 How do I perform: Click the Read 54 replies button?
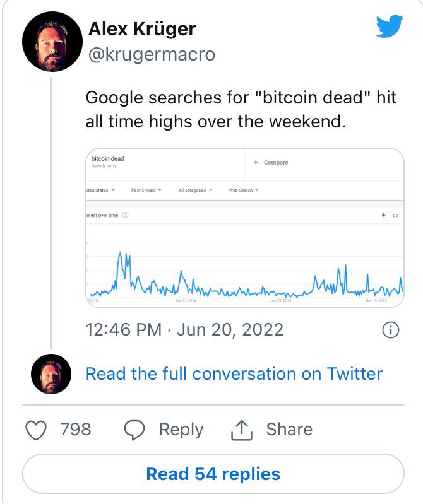tap(213, 474)
